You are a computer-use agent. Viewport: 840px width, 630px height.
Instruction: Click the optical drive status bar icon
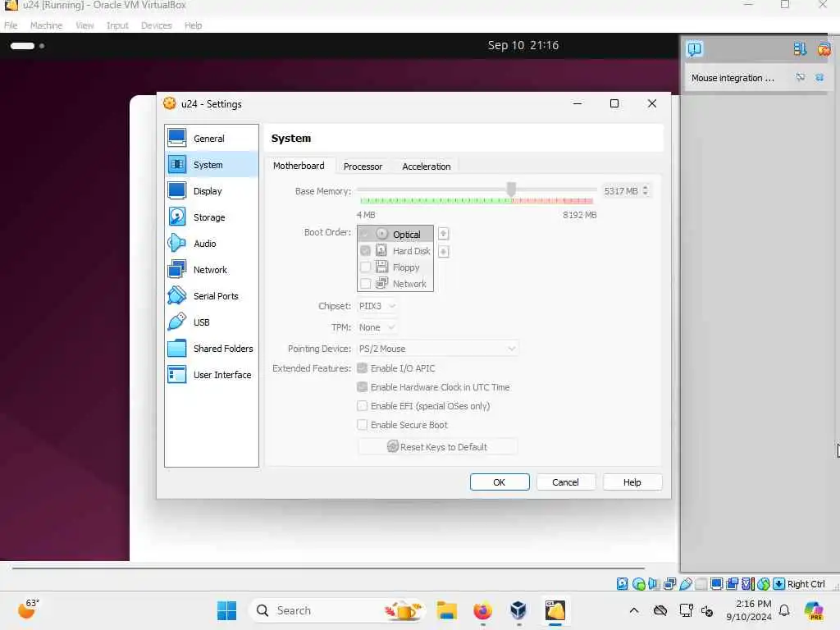[638, 584]
